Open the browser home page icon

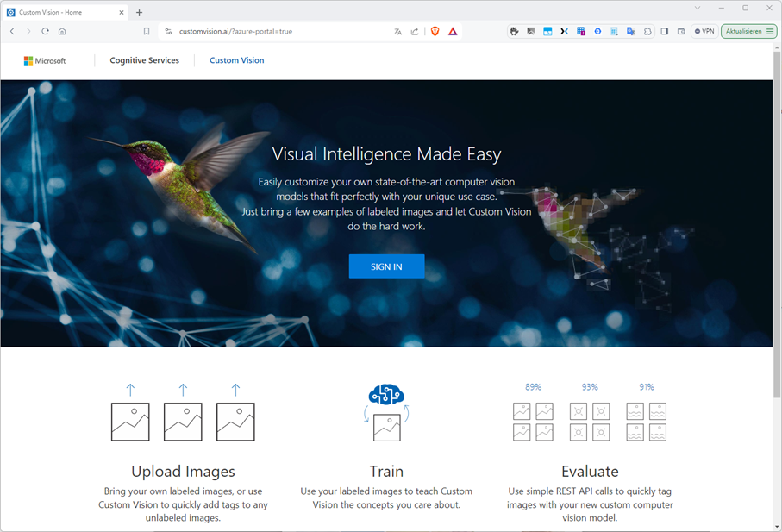(62, 31)
